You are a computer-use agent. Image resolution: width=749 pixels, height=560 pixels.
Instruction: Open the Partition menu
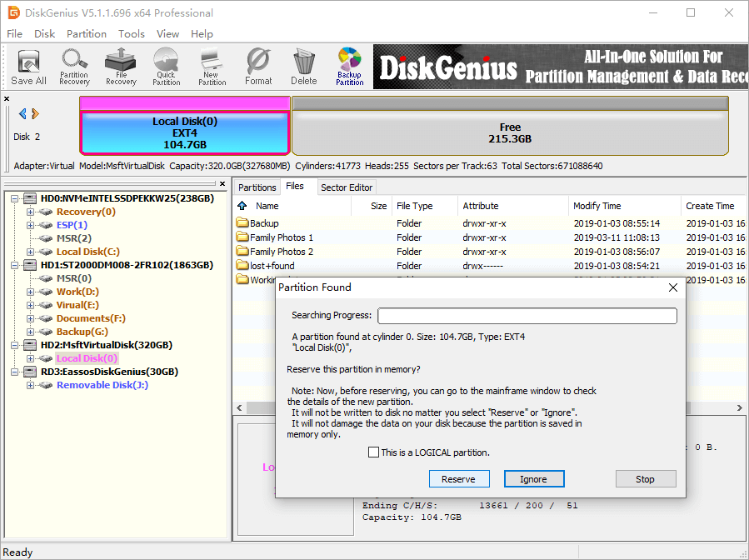point(87,34)
